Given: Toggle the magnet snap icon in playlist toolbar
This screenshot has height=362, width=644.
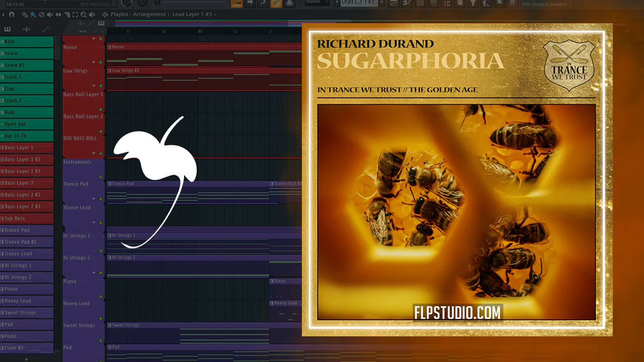Looking at the screenshot, I should tap(12, 15).
